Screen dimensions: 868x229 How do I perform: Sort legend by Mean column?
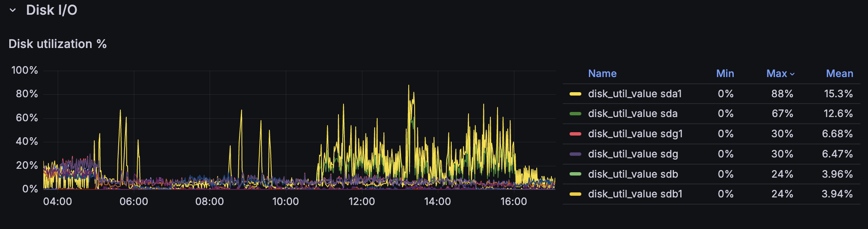tap(839, 74)
